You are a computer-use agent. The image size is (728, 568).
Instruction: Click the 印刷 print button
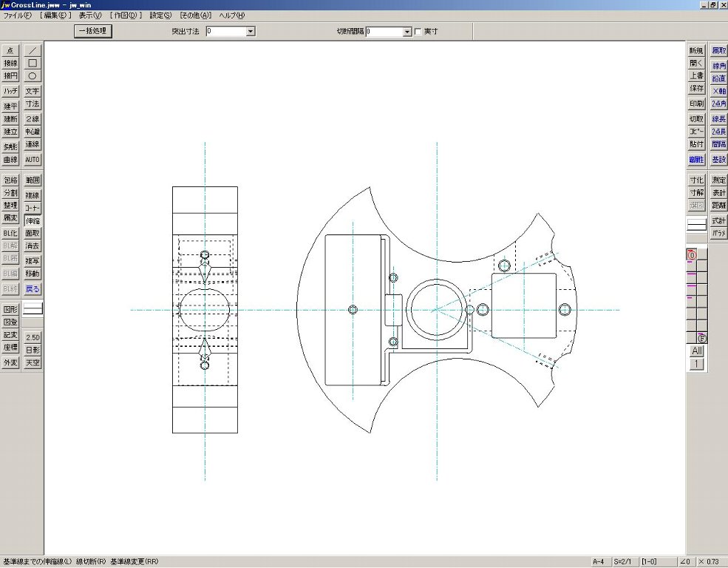(696, 104)
